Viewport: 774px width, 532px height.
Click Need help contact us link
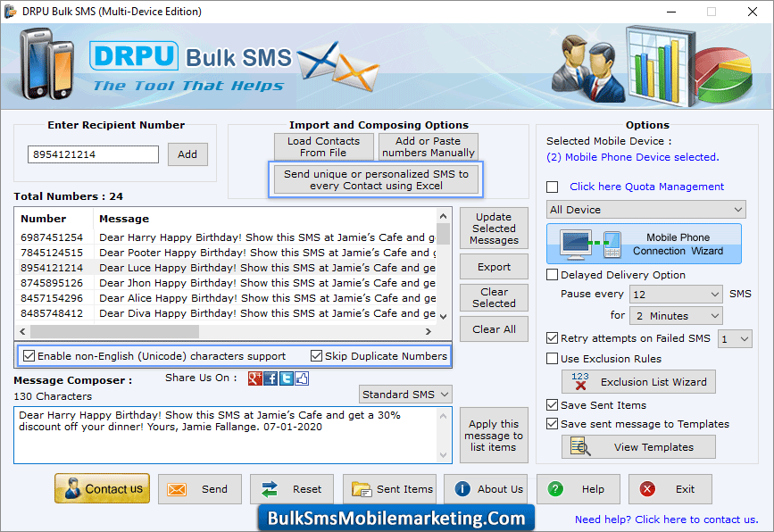666,520
